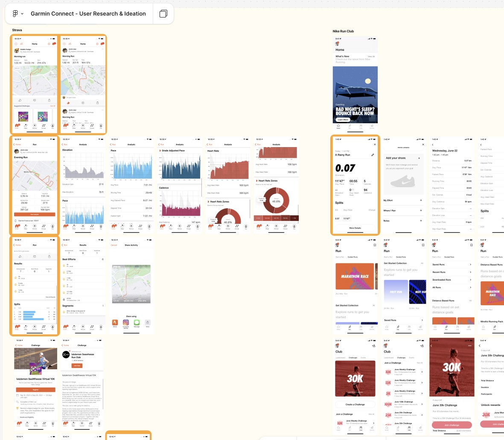504x440 pixels.
Task: Select Challenges tab in first Nike Club frame
Action: (353, 357)
